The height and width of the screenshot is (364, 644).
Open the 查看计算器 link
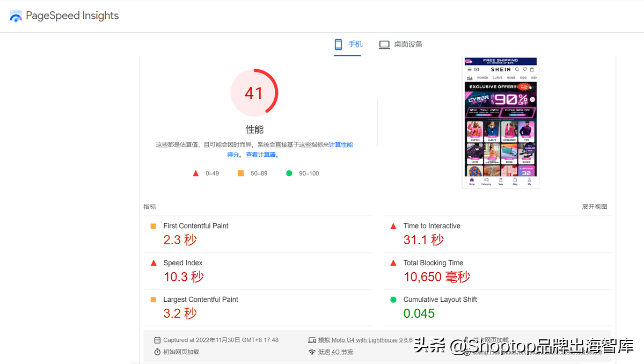[261, 155]
